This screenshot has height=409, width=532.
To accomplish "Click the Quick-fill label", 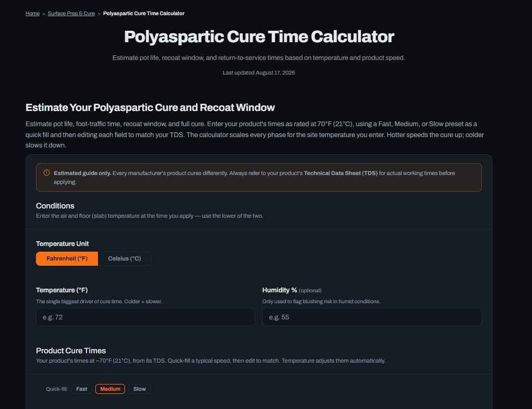I will tap(57, 389).
